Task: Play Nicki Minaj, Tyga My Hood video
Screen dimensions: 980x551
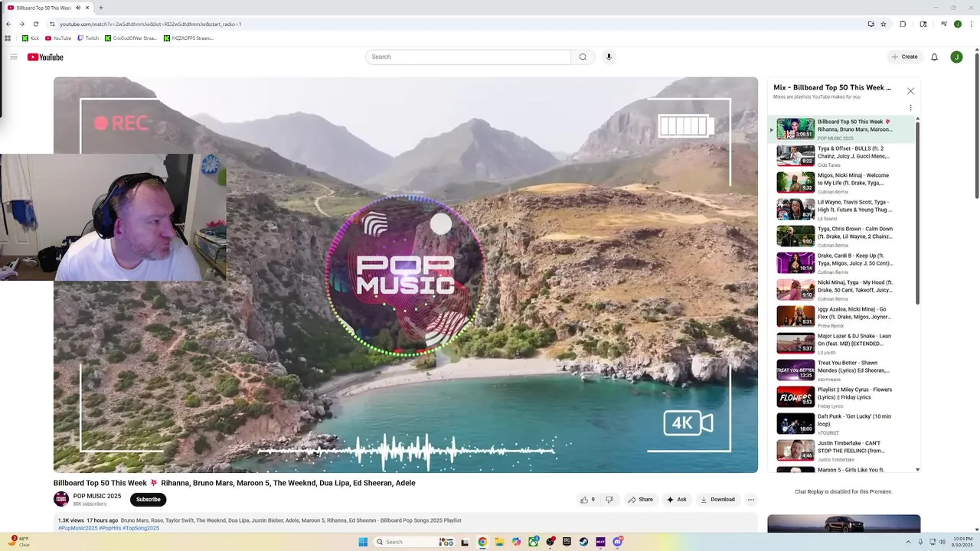Action: pyautogui.click(x=795, y=289)
